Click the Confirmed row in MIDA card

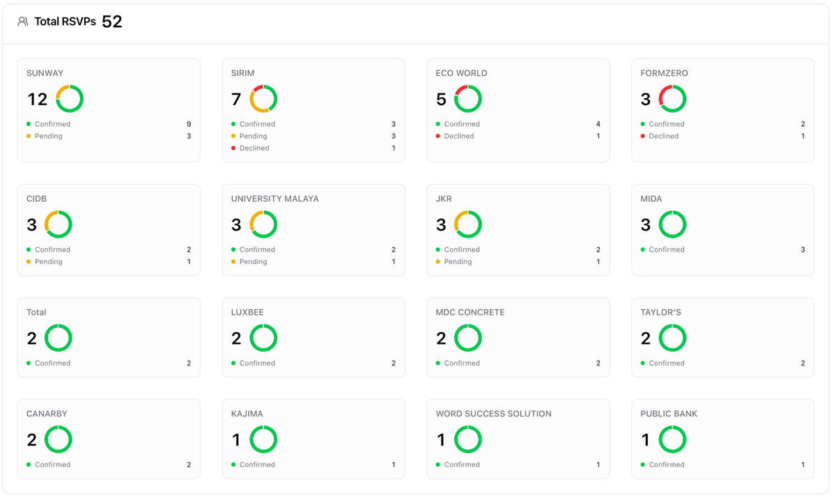[x=723, y=249]
